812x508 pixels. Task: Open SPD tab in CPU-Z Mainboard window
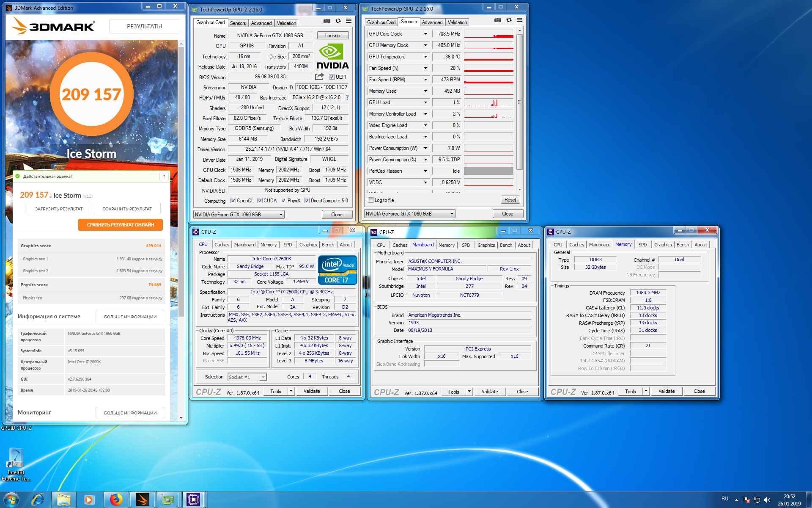click(466, 245)
